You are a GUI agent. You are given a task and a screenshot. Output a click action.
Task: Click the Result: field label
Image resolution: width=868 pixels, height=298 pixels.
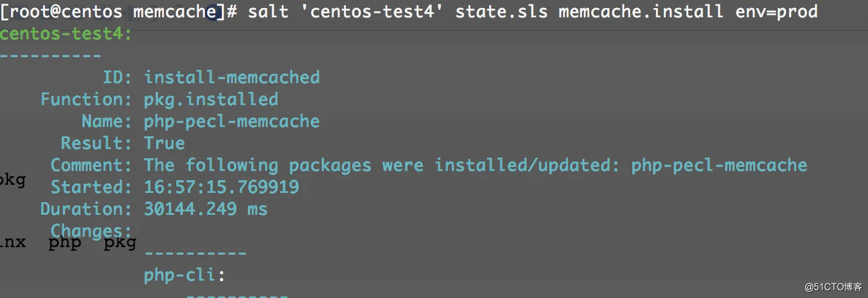(x=96, y=143)
